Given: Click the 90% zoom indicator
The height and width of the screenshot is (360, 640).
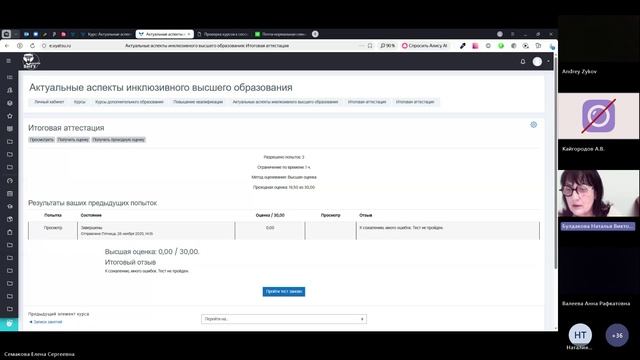Looking at the screenshot, I should [x=387, y=46].
